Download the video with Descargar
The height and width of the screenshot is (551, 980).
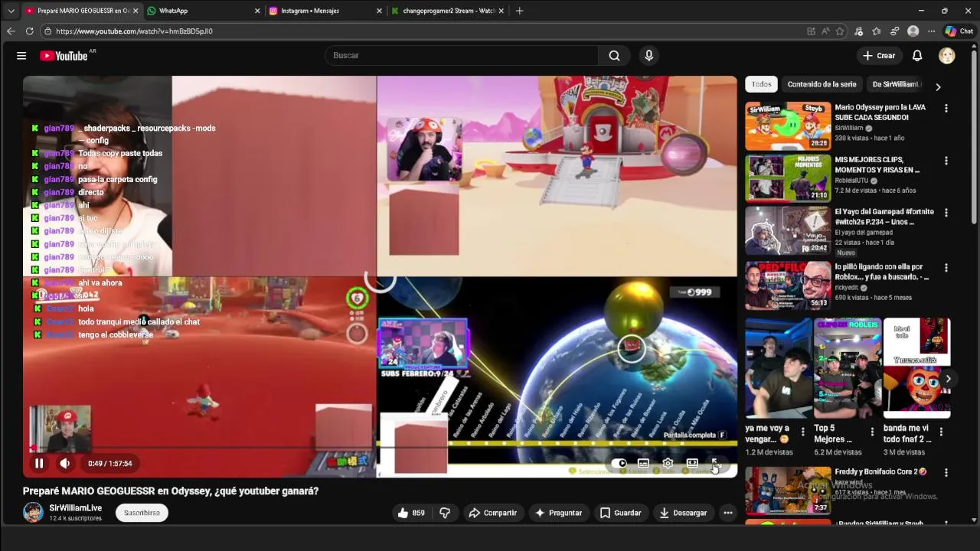pyautogui.click(x=684, y=513)
